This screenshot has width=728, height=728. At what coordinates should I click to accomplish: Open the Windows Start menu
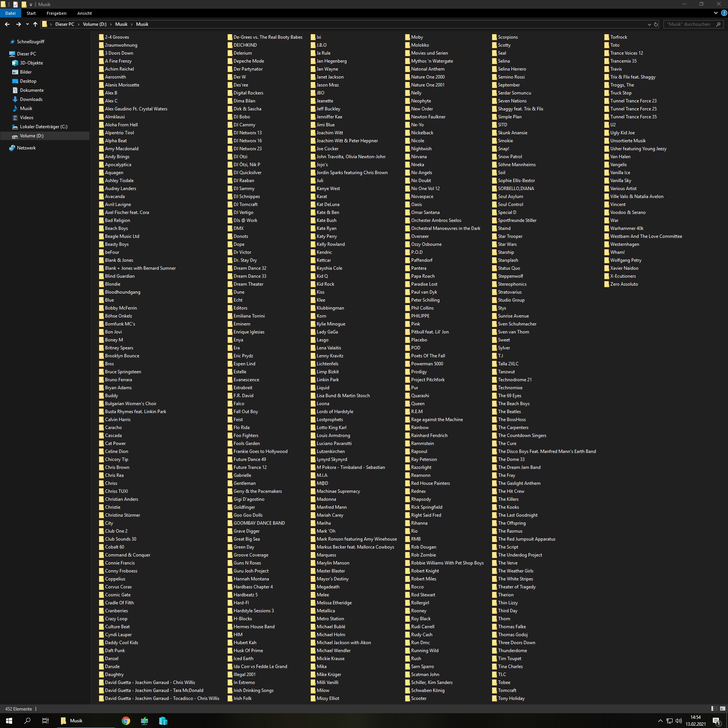(x=9, y=720)
